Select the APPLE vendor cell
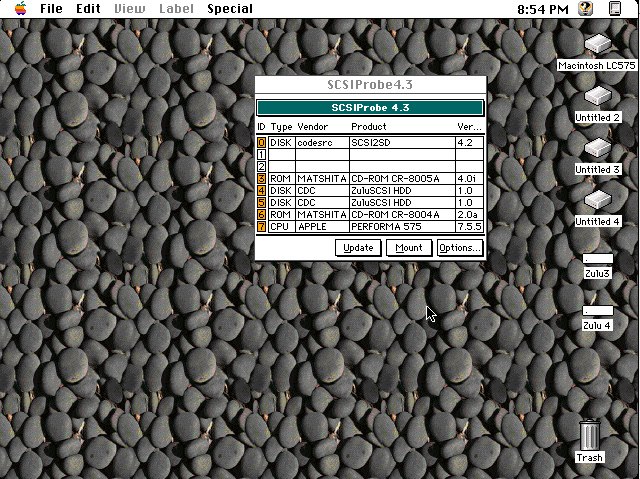Image resolution: width=640 pixels, height=479 pixels. coord(322,226)
